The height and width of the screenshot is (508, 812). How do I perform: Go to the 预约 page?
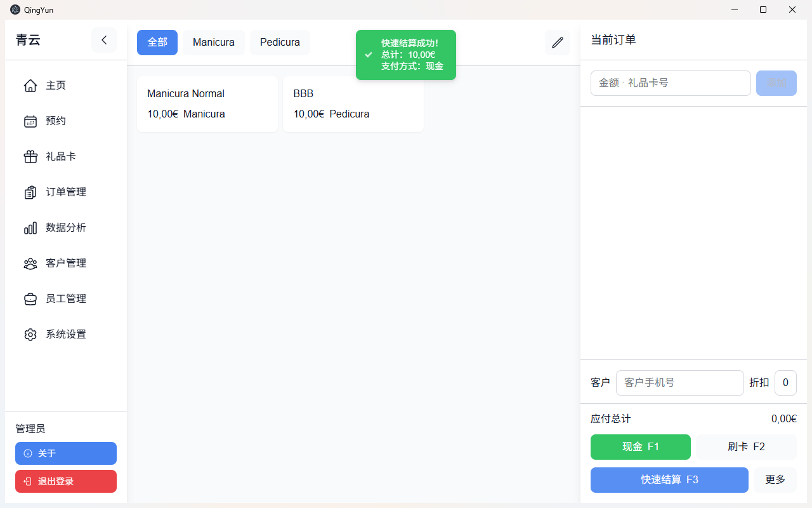(x=66, y=121)
